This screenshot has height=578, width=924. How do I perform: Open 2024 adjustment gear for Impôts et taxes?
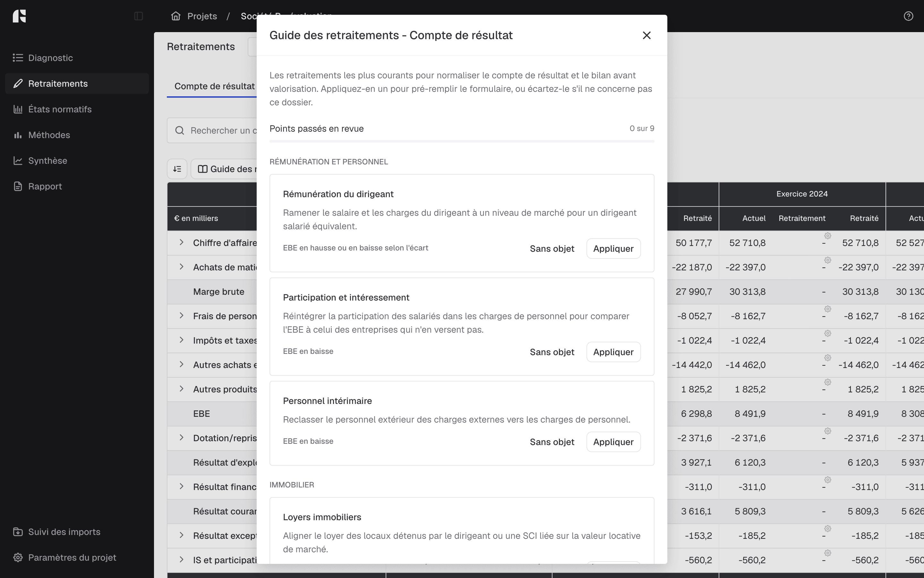[827, 333]
